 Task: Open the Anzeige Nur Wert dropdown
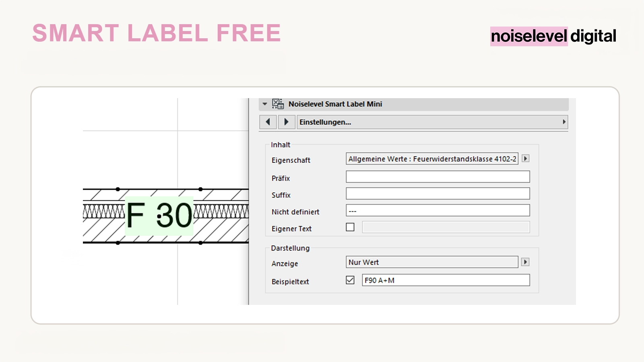(x=432, y=262)
